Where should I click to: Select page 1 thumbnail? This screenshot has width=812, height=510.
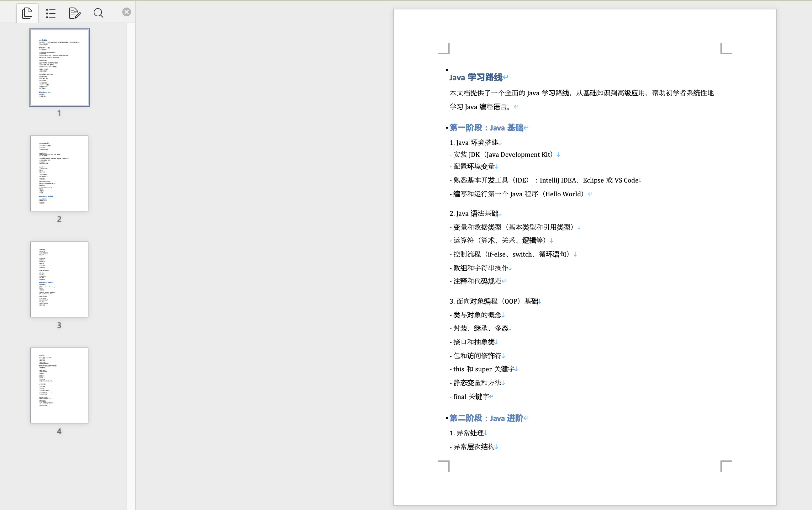tap(59, 67)
